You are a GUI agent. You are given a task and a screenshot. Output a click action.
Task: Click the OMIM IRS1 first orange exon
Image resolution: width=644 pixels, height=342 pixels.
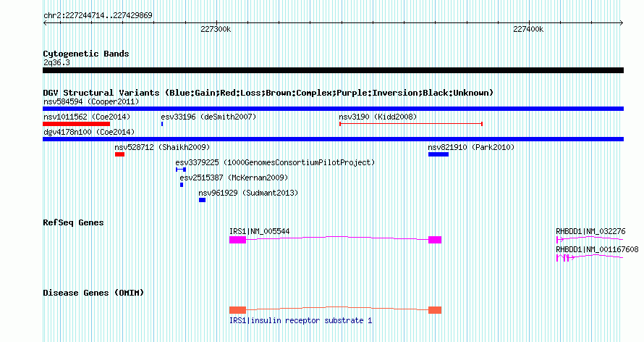click(237, 310)
